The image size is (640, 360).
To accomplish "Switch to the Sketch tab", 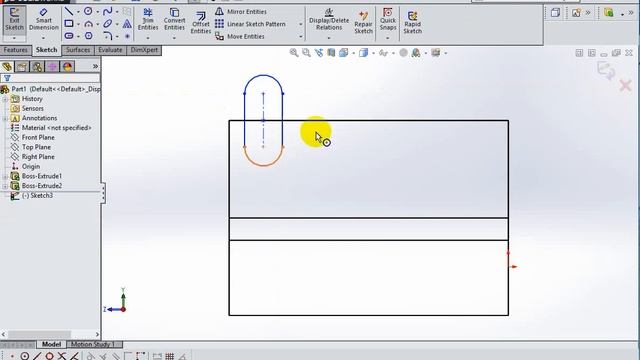I will click(x=47, y=50).
